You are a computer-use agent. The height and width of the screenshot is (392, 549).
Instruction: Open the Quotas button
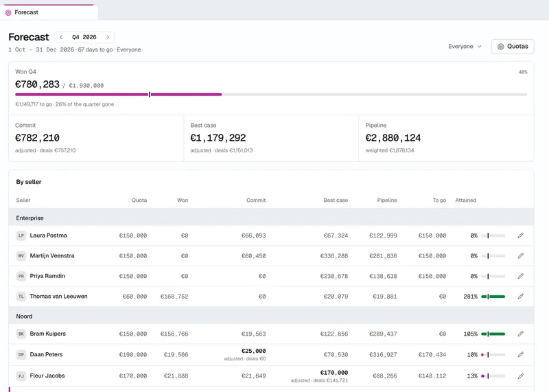coord(513,46)
